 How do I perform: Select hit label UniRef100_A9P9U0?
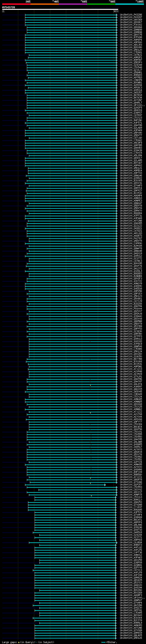coord(131,42)
